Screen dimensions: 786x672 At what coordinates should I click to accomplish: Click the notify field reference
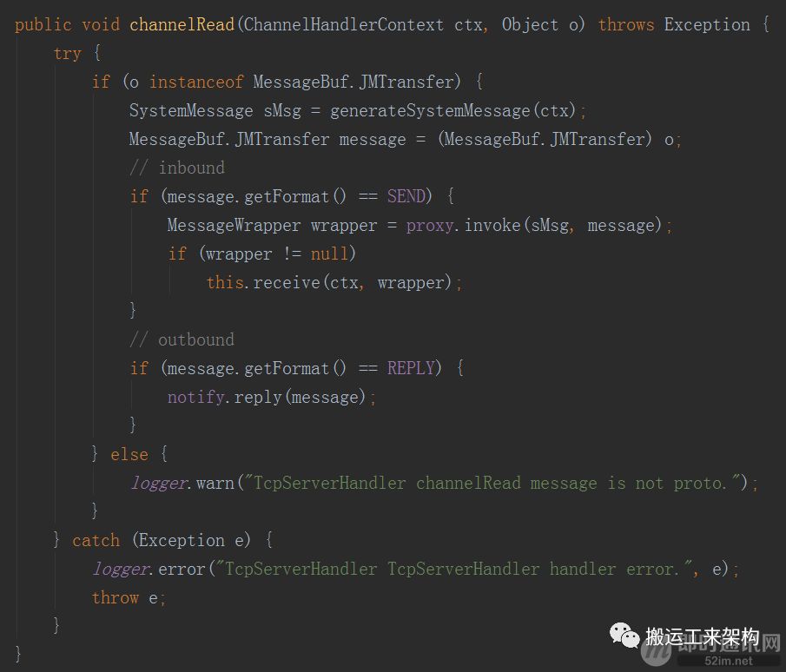click(195, 398)
